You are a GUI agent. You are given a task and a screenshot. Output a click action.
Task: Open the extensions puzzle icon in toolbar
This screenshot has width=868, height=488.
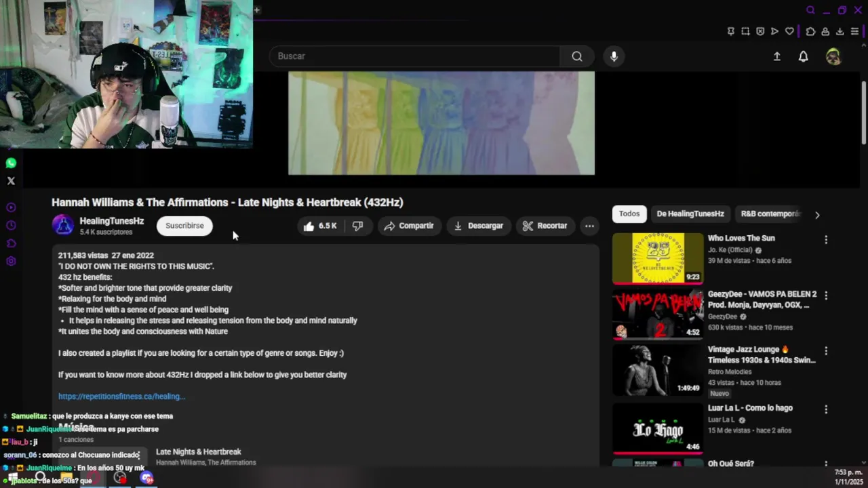click(810, 31)
